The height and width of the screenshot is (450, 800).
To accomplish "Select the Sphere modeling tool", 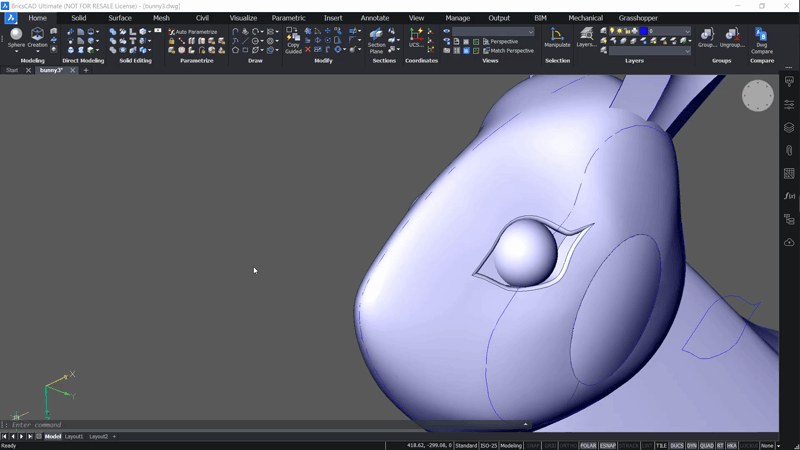I will (x=16, y=38).
